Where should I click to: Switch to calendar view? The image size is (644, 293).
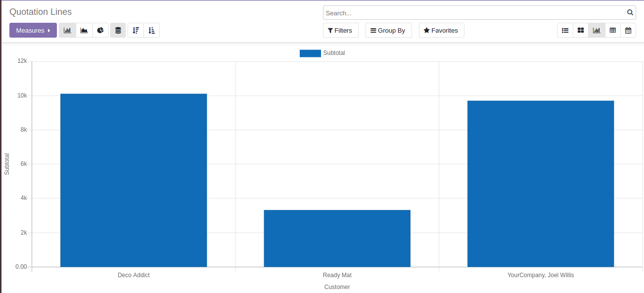(628, 30)
